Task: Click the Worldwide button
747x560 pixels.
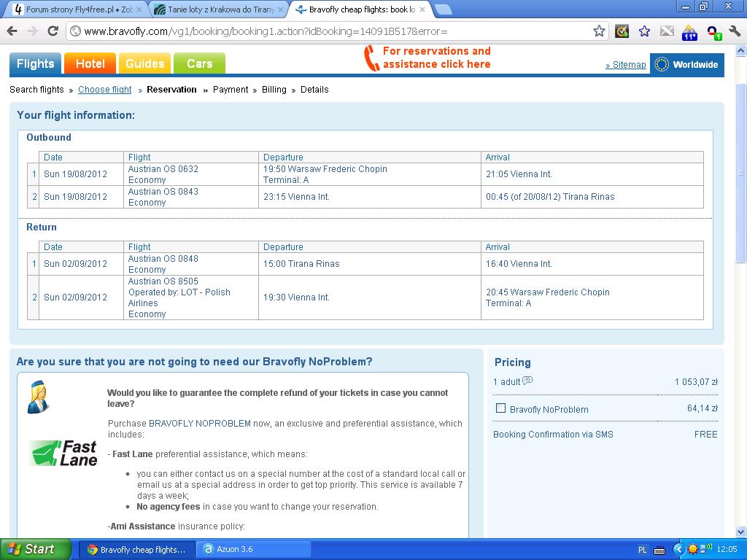Action: click(x=687, y=64)
